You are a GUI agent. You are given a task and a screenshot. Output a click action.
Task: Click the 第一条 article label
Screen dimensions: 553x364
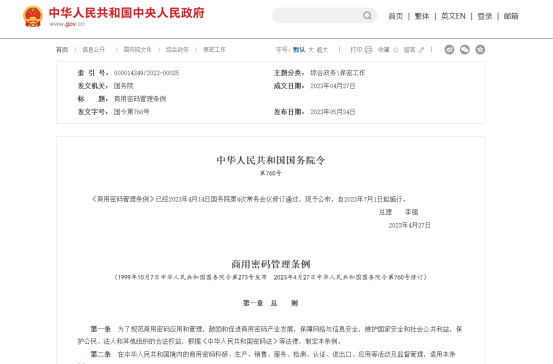(x=101, y=329)
